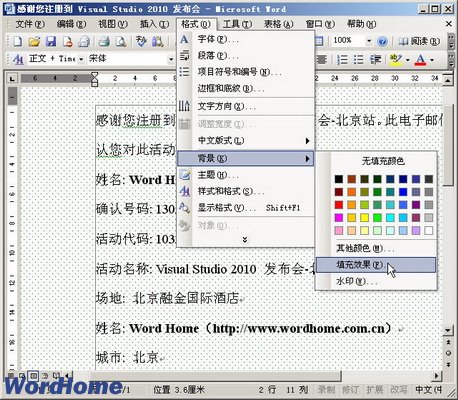Close the document with menu bar X

[449, 24]
